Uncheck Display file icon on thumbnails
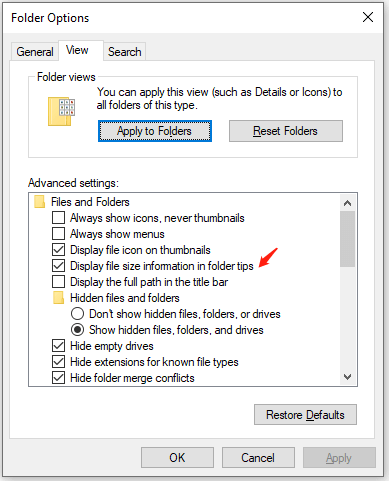The image size is (389, 481). coord(58,250)
